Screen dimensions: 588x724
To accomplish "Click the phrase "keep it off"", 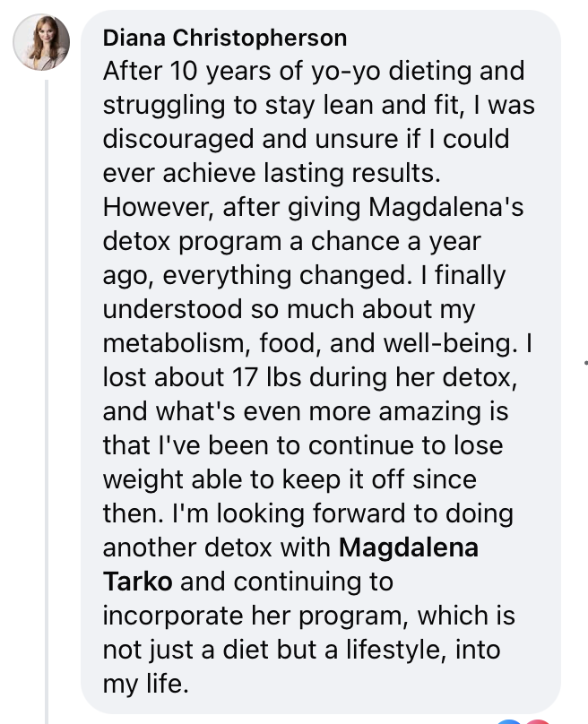I will (343, 479).
